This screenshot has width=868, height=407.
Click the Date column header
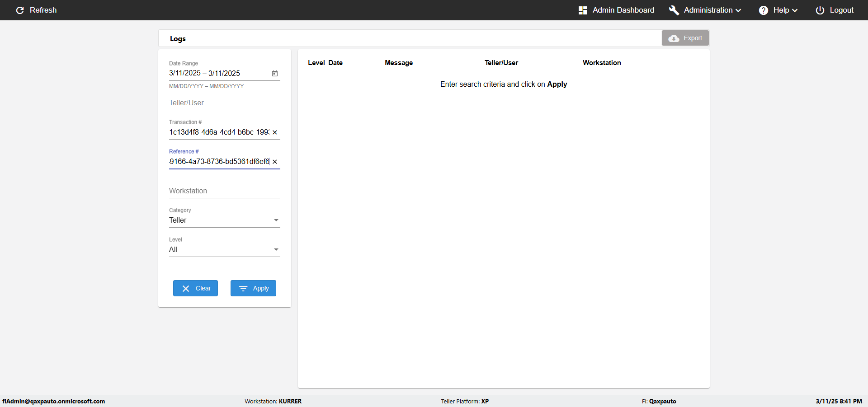(335, 63)
